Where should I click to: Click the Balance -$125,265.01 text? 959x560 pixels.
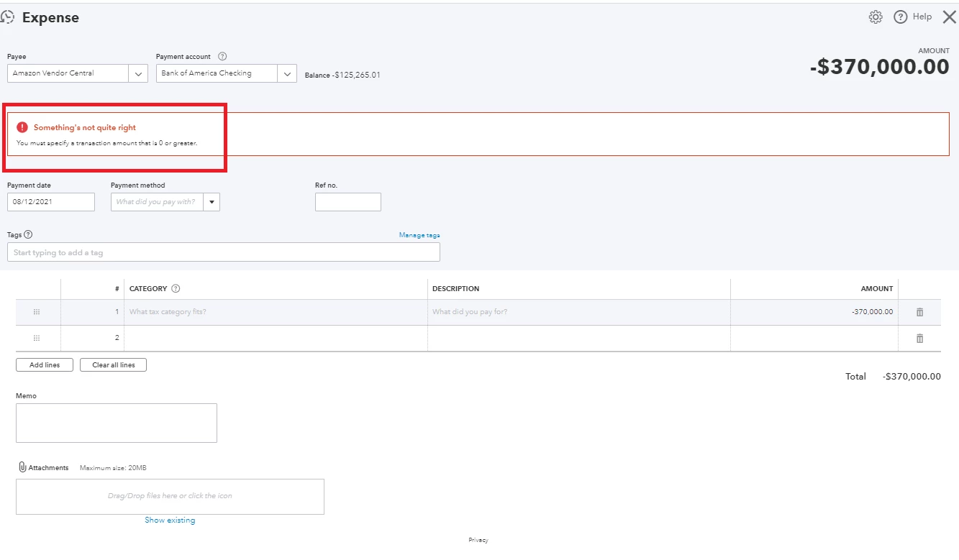342,75
